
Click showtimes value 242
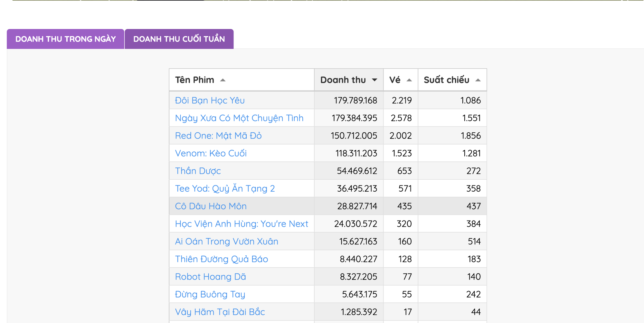tap(474, 294)
